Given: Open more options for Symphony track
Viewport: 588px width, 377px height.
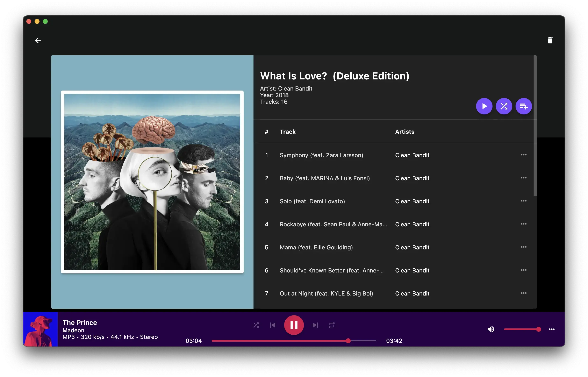Looking at the screenshot, I should coord(523,155).
